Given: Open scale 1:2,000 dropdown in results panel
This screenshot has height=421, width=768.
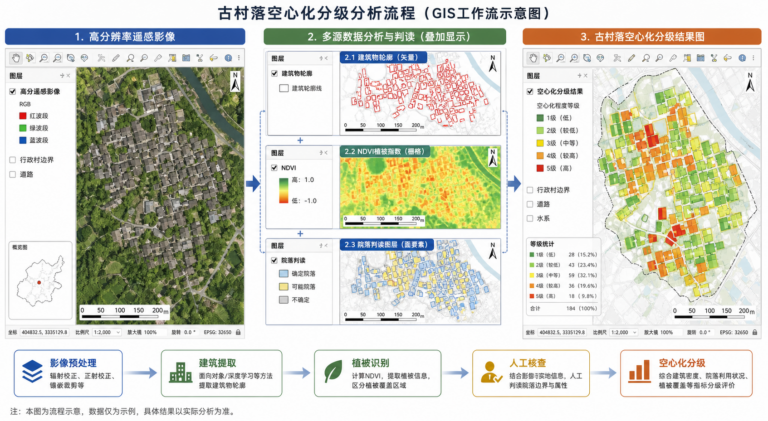Looking at the screenshot, I should 623,332.
